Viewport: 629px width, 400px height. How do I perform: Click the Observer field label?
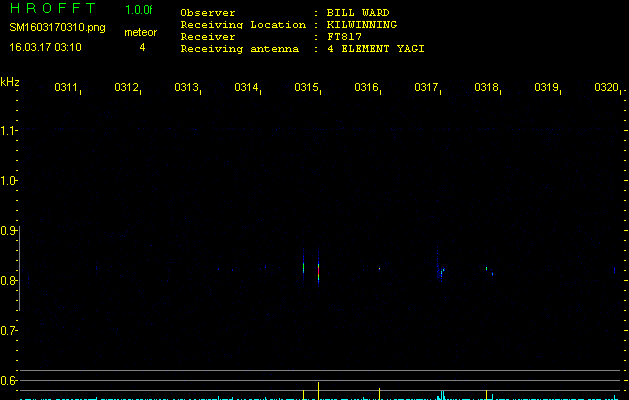[x=208, y=13]
